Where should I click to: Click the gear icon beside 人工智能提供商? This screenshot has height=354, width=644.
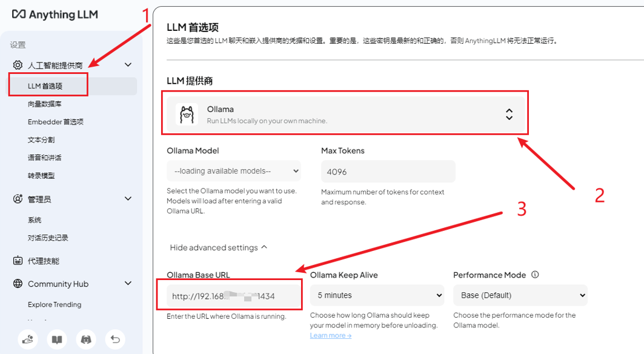coord(18,65)
